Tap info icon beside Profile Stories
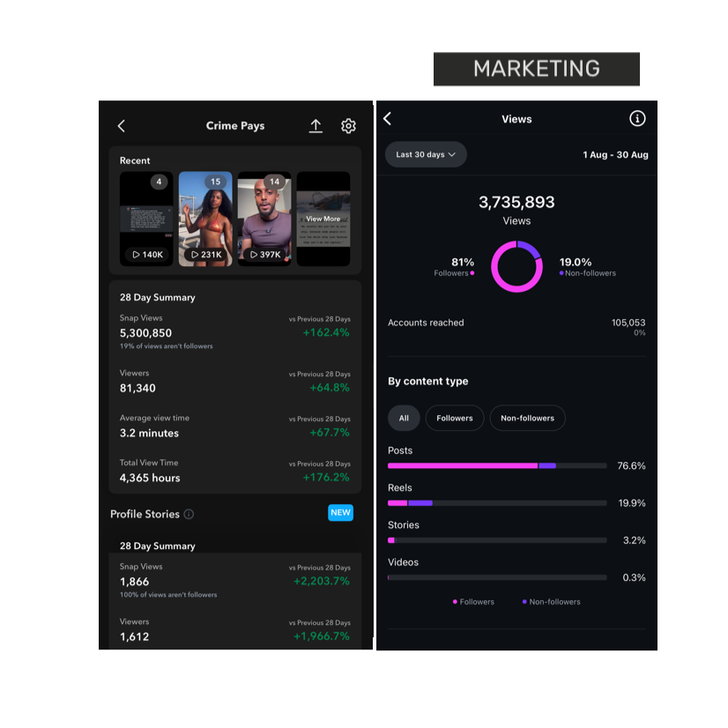This screenshot has height=728, width=728. [x=189, y=514]
